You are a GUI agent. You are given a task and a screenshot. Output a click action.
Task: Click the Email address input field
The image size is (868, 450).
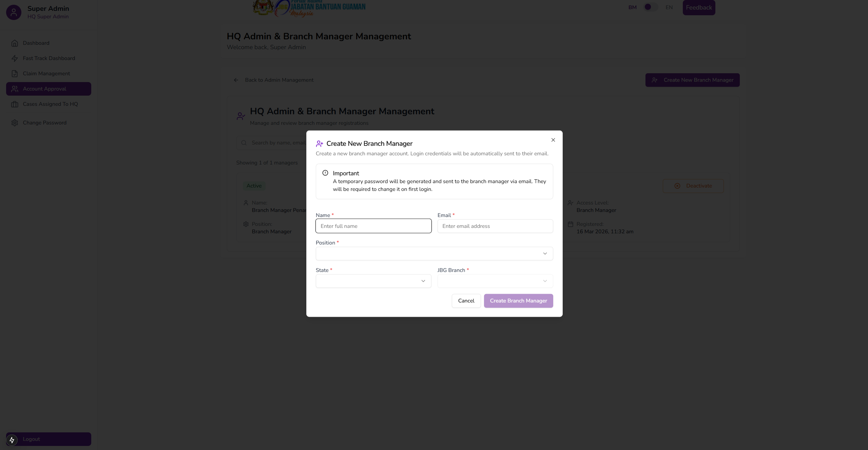[x=495, y=226]
